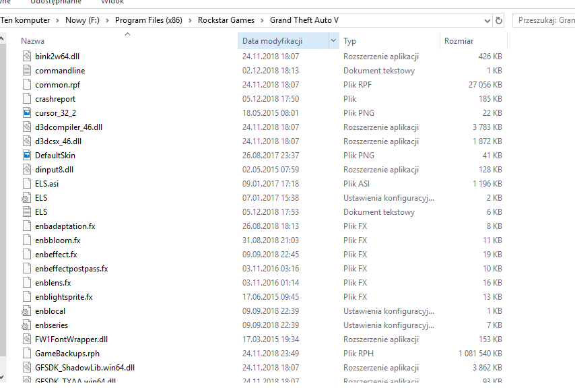Click the bink2w64.dll file icon
575x392 pixels.
pyautogui.click(x=27, y=56)
